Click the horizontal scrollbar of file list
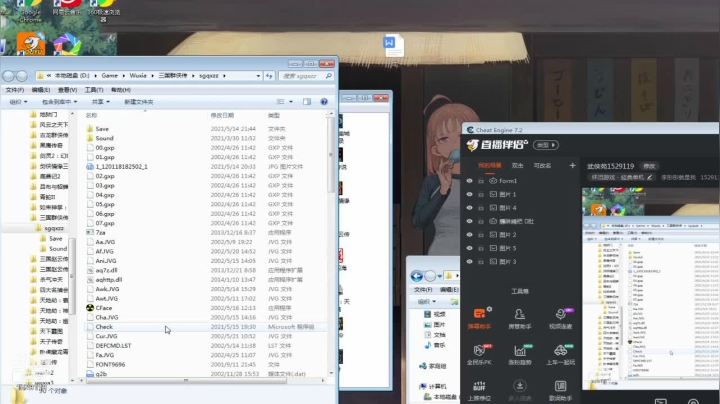 click(x=186, y=380)
